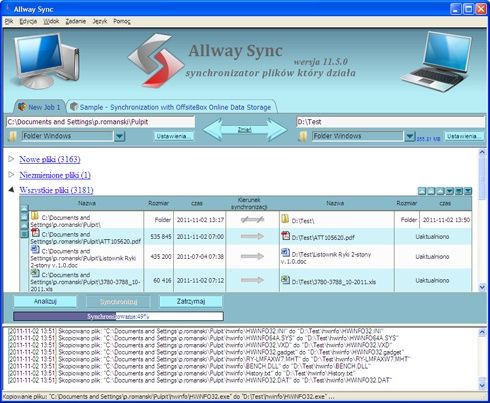Click the file list scrollbar up arrow
This screenshot has width=490, height=403.
[482, 153]
